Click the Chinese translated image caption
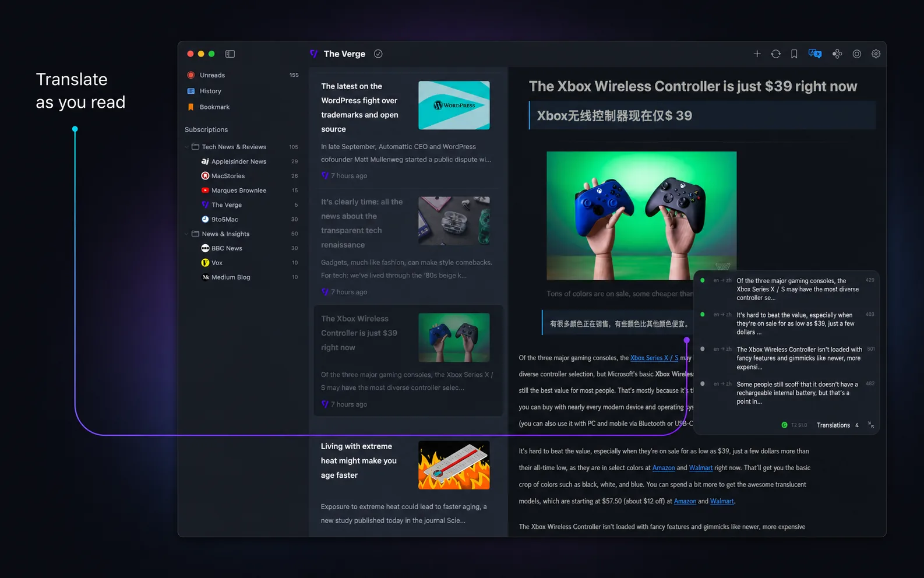This screenshot has height=578, width=924. click(619, 323)
